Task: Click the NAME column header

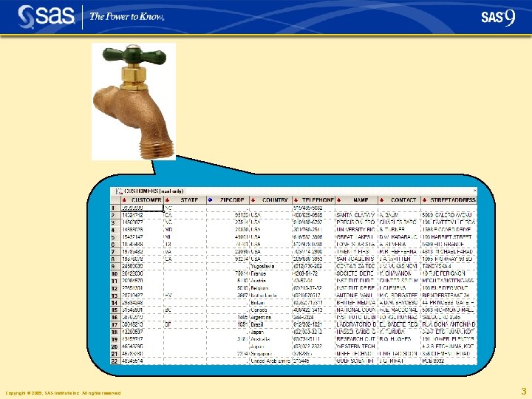Action: (x=356, y=199)
